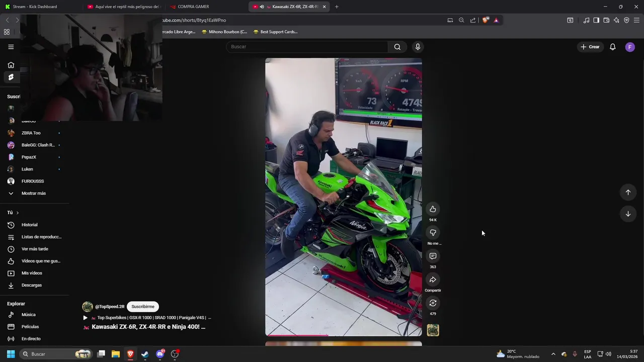Open YouTube hamburger guide menu
Image resolution: width=644 pixels, height=362 pixels.
11,47
